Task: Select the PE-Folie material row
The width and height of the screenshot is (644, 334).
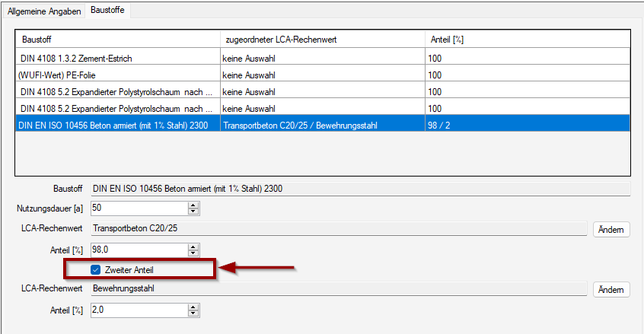Action: point(114,75)
